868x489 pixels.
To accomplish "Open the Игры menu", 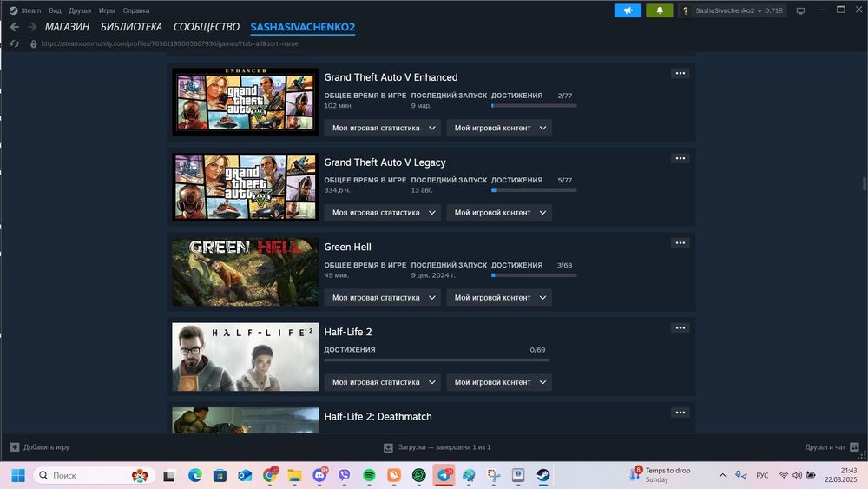I will coord(107,10).
